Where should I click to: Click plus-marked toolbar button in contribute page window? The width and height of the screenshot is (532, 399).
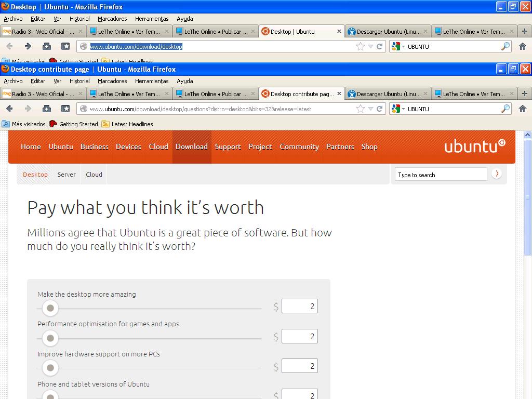[x=47, y=109]
